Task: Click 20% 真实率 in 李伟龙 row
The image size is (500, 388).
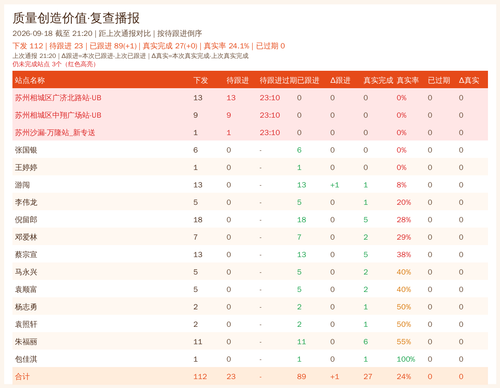Action: (x=404, y=202)
